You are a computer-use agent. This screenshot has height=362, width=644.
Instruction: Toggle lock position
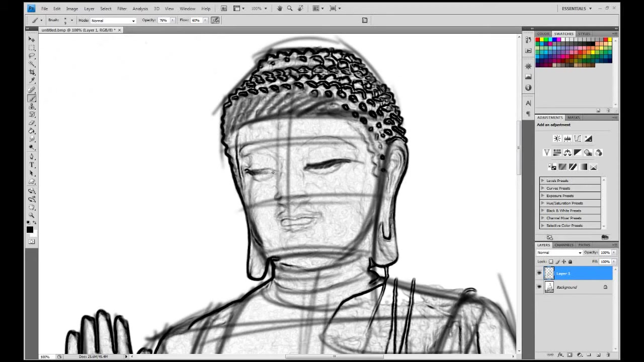(x=563, y=261)
